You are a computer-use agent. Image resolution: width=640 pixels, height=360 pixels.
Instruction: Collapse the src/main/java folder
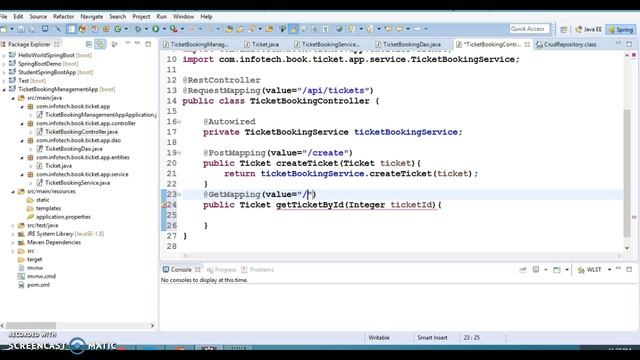point(13,98)
